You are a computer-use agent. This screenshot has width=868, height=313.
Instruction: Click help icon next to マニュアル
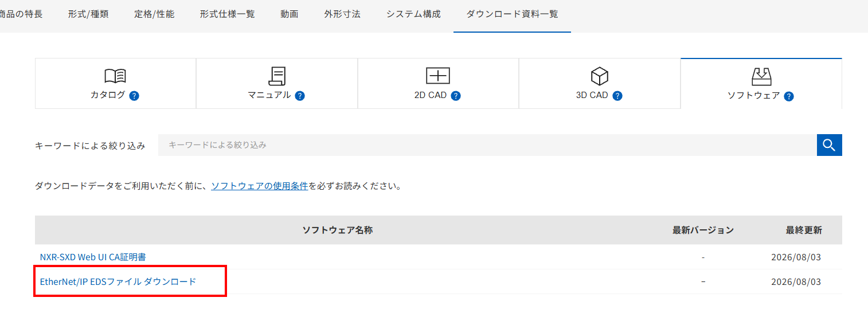click(x=300, y=96)
